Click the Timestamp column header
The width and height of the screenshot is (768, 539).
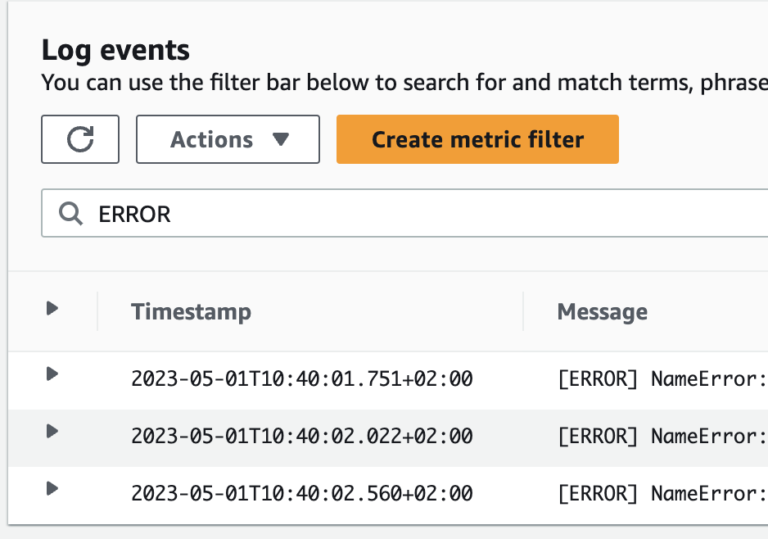[x=191, y=311]
